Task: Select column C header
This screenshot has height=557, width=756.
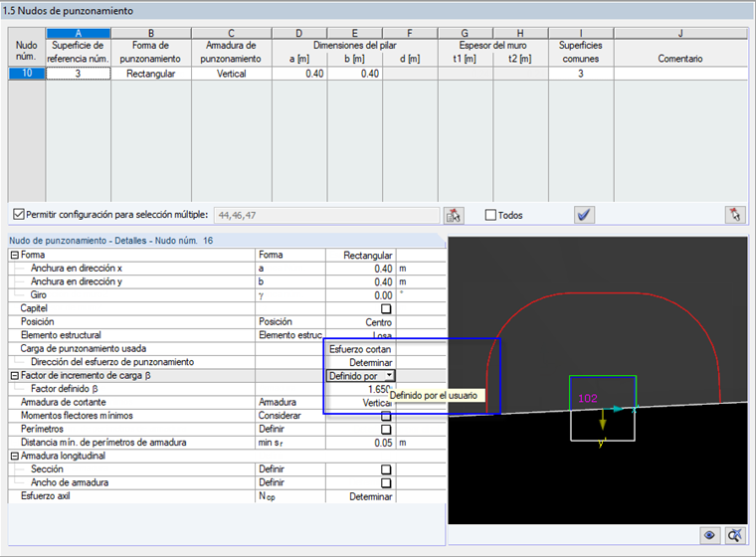Action: pyautogui.click(x=232, y=33)
